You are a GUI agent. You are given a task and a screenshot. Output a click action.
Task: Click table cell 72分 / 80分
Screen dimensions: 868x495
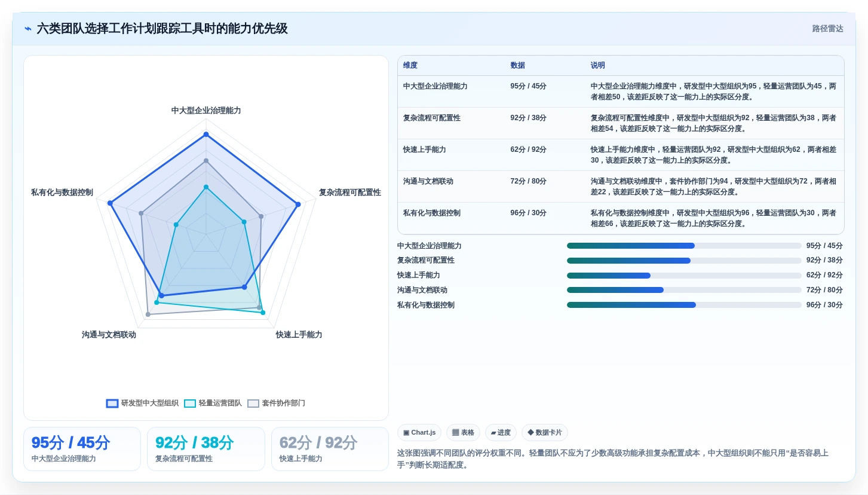528,181
